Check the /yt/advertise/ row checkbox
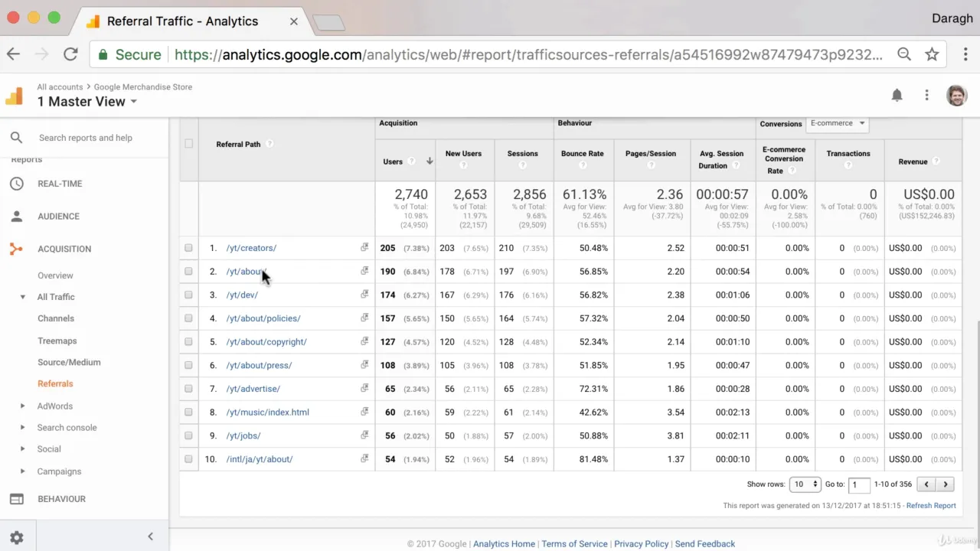Screen dimensions: 980x551 tap(188, 389)
